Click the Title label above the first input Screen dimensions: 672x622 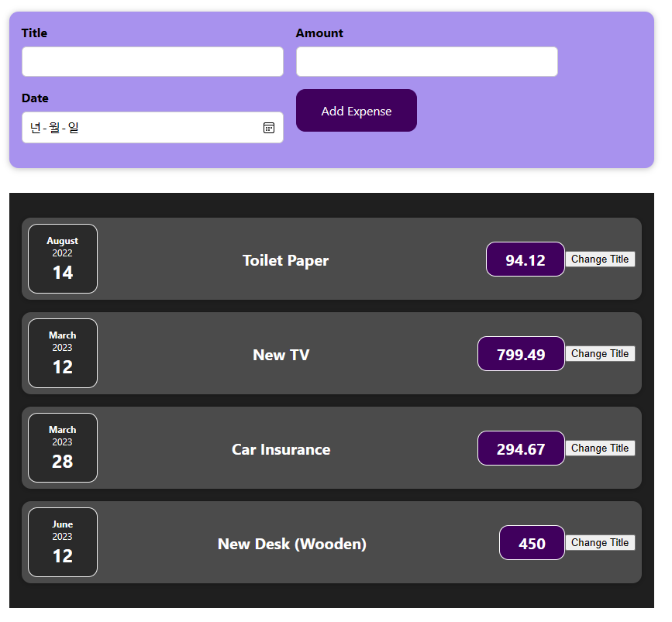pos(34,33)
